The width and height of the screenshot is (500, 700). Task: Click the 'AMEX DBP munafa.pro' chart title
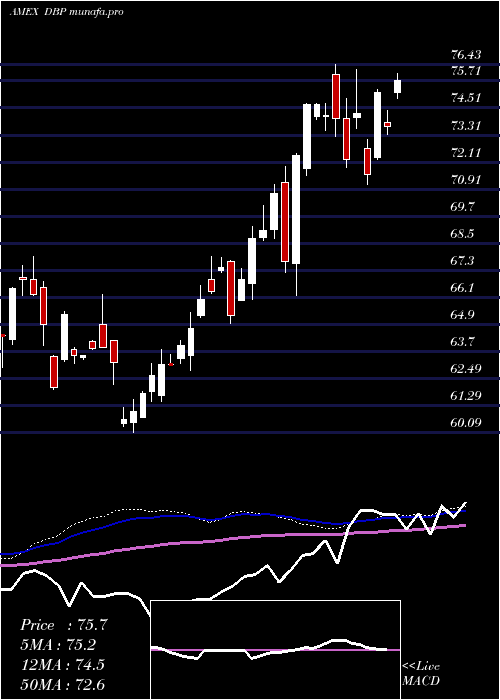[66, 12]
